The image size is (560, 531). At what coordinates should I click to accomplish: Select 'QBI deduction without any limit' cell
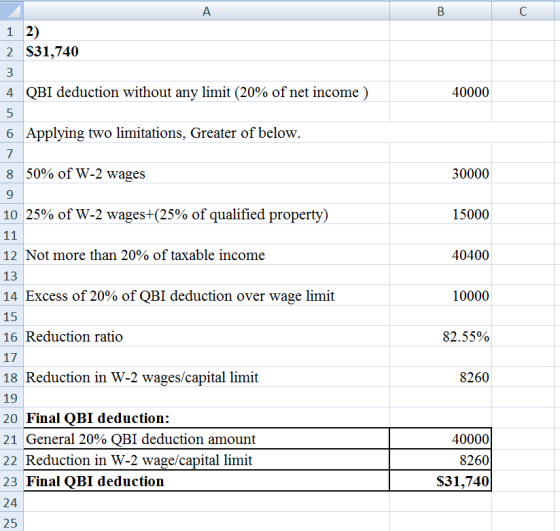pos(206,92)
